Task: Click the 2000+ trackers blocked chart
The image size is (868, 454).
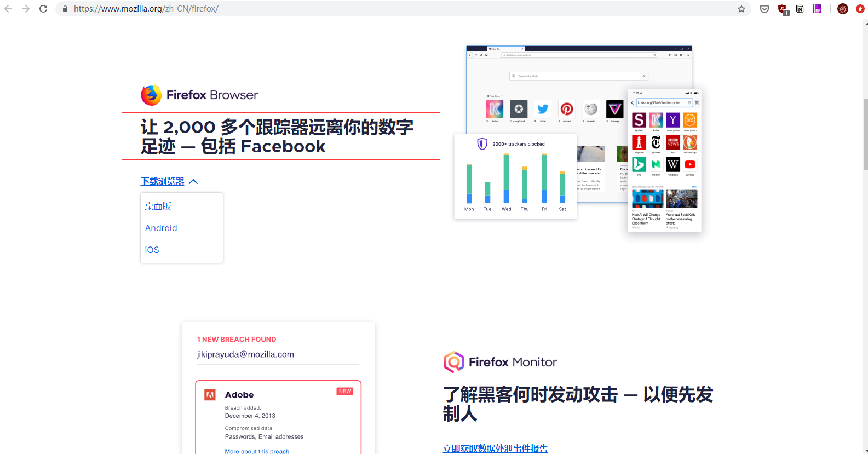Action: pyautogui.click(x=515, y=176)
